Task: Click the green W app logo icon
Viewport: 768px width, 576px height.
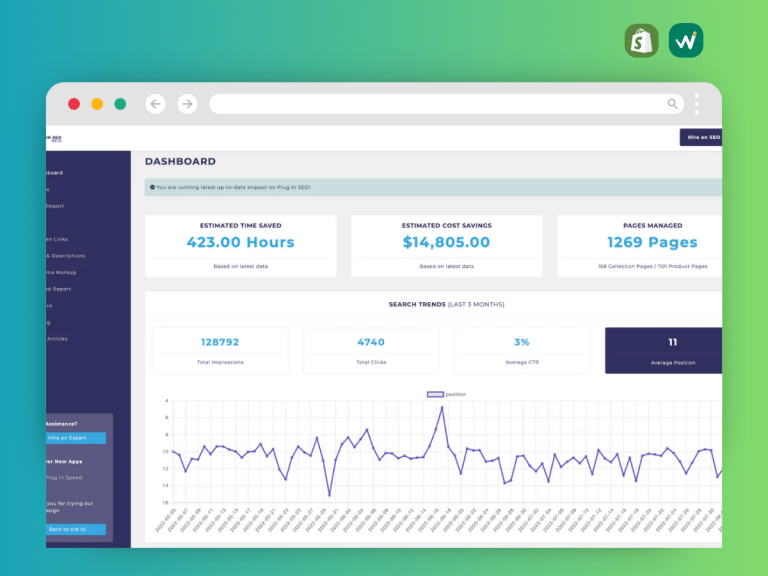Action: click(686, 41)
